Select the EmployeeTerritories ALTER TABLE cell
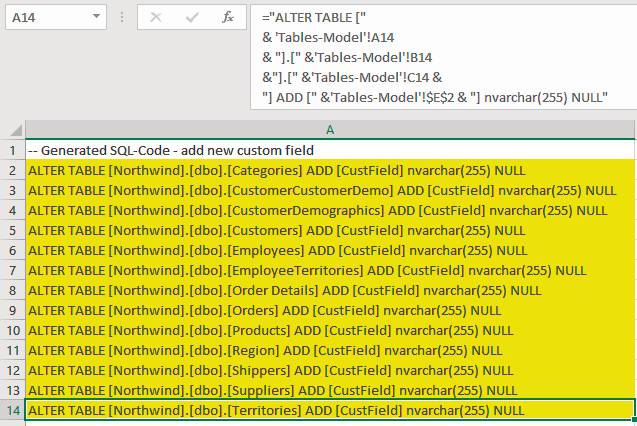The width and height of the screenshot is (637, 426). coord(330,270)
